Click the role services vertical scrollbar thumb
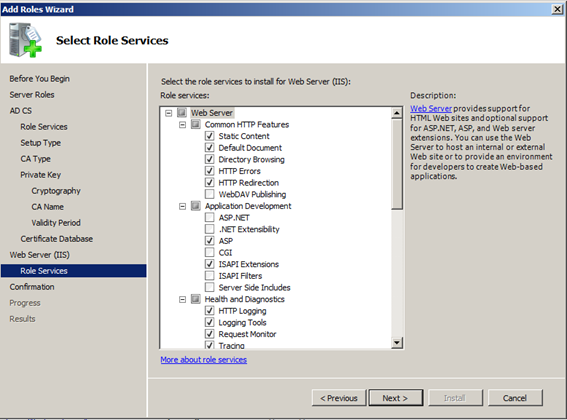Image resolution: width=567 pixels, height=420 pixels. click(397, 164)
